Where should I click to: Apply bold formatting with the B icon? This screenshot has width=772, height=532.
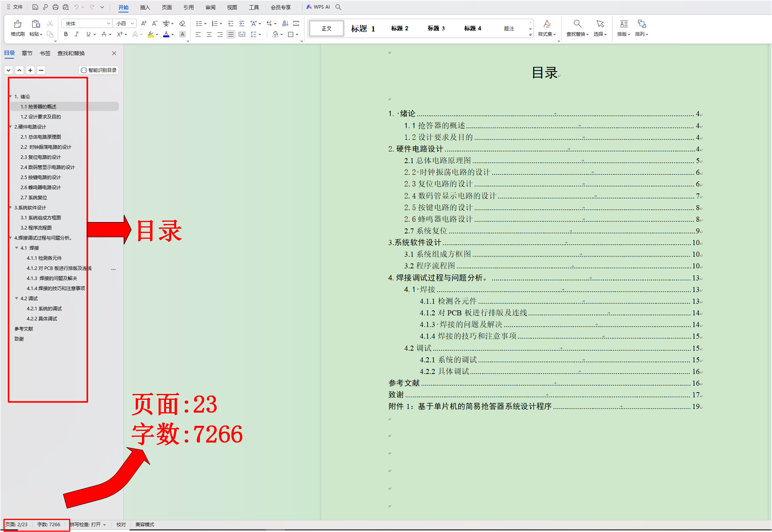pyautogui.click(x=65, y=34)
